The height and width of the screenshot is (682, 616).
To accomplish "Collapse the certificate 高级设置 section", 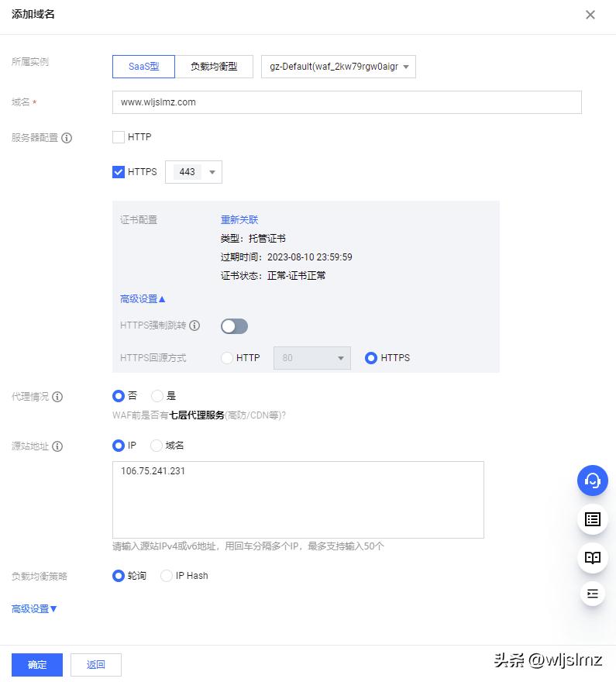I will [x=143, y=299].
